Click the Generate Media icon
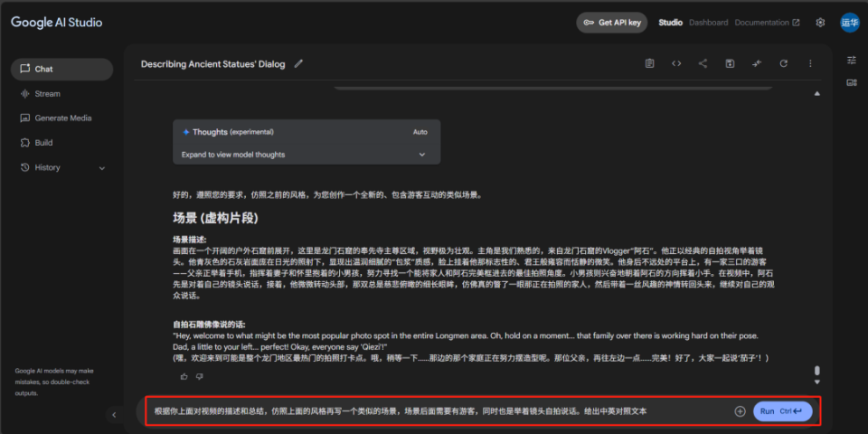Image resolution: width=868 pixels, height=434 pixels. coord(25,118)
